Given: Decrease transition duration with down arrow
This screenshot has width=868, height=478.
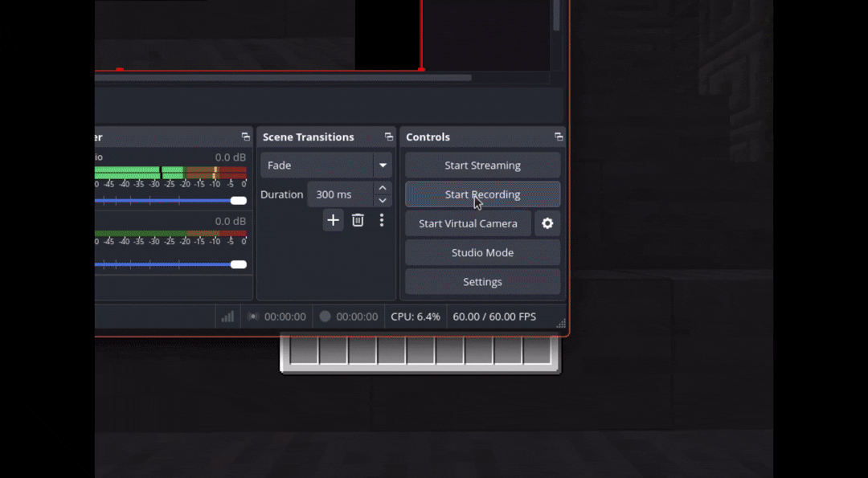Looking at the screenshot, I should 383,200.
